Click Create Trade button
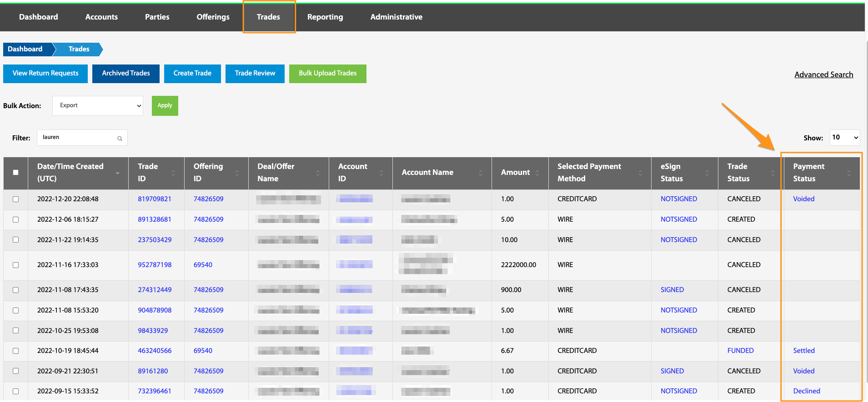Image resolution: width=868 pixels, height=402 pixels. 192,74
